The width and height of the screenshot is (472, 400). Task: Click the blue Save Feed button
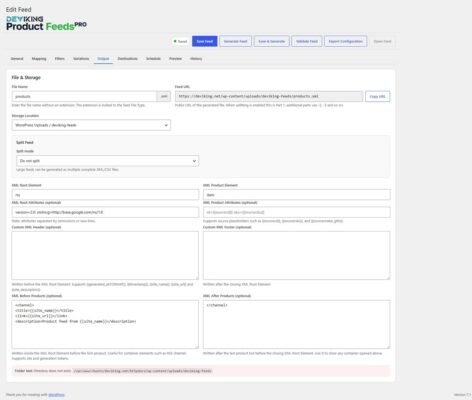pyautogui.click(x=205, y=41)
